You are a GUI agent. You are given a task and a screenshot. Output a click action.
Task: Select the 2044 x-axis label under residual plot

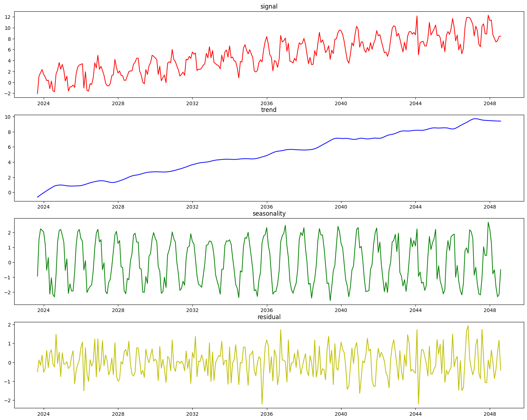coord(415,414)
